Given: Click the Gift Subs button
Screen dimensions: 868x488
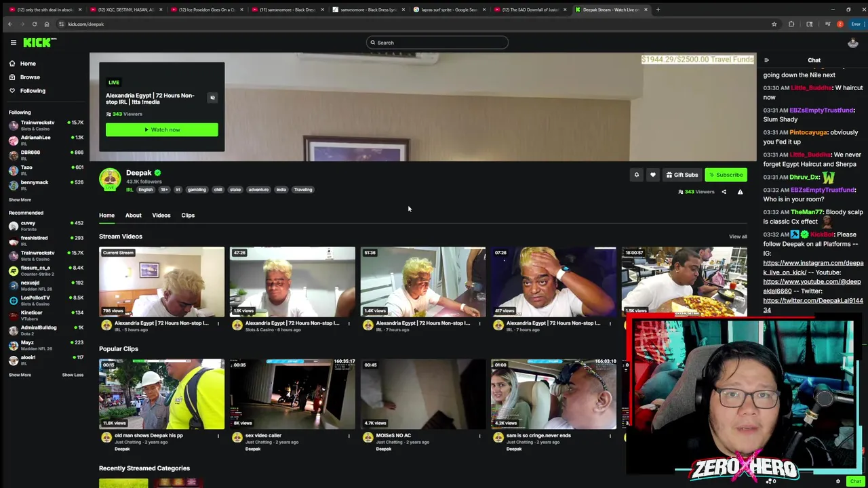Looking at the screenshot, I should [682, 175].
